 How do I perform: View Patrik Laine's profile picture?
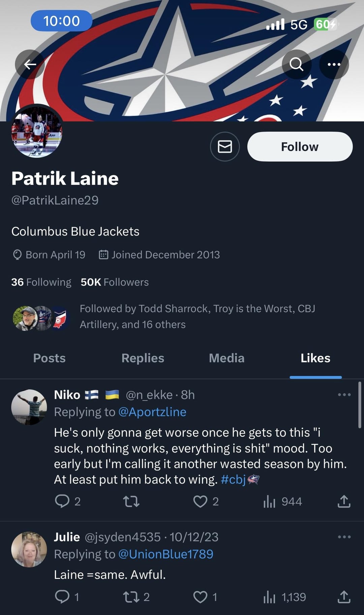(37, 132)
